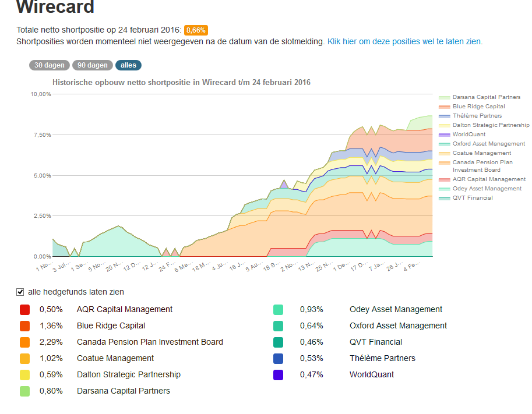
Task: Open Darsana Capital Partners in fund list
Action: [x=124, y=391]
